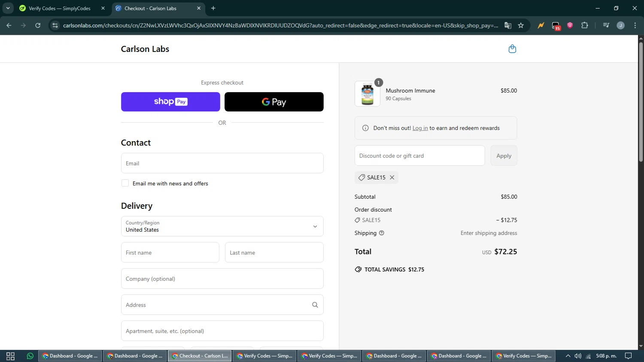Focus the Last name field
This screenshot has width=644, height=362.
[274, 253]
